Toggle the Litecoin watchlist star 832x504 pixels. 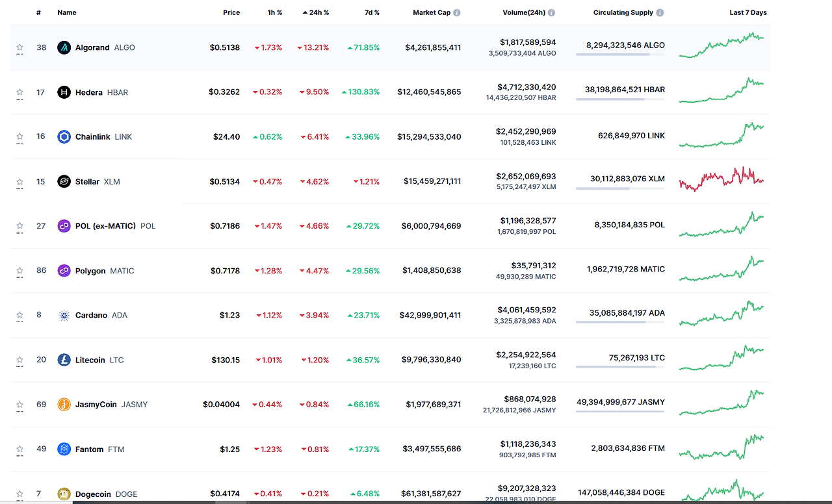[x=19, y=360]
